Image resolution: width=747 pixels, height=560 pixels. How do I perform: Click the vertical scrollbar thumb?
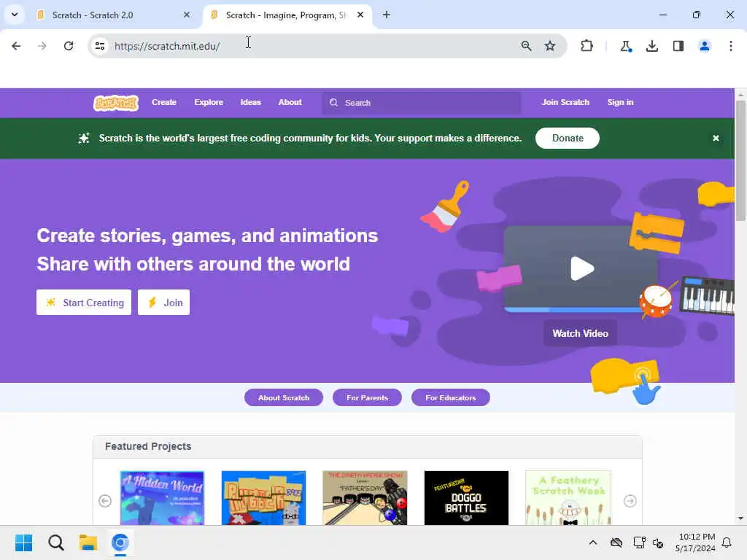tap(740, 160)
